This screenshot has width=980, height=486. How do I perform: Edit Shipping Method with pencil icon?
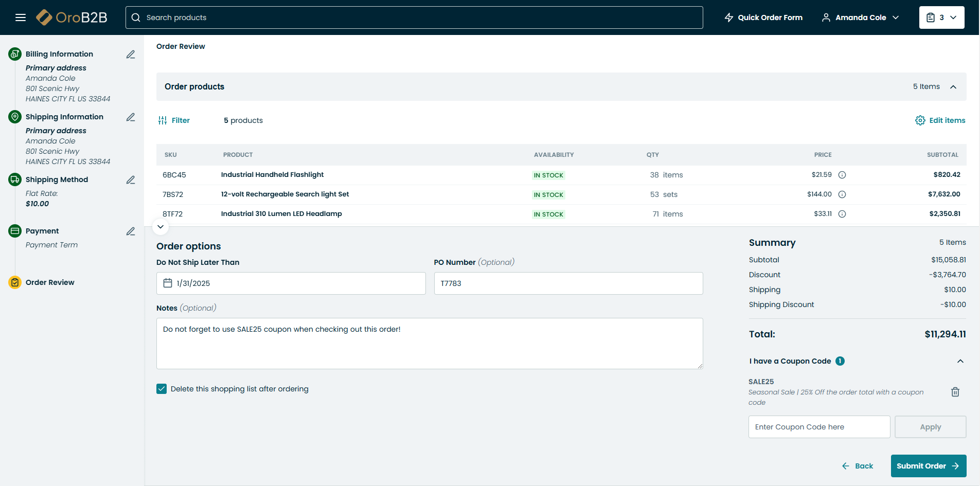pyautogui.click(x=131, y=180)
